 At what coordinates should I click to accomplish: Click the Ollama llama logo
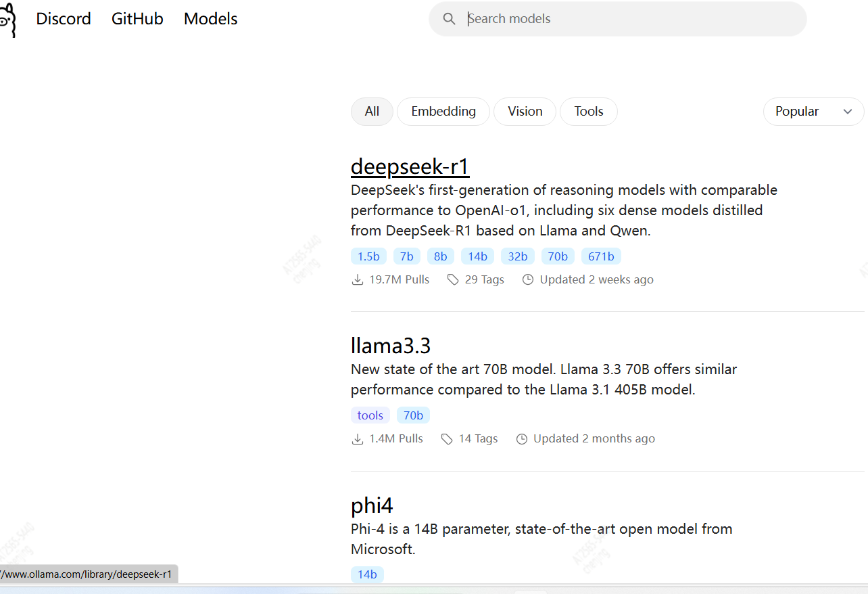point(7,20)
